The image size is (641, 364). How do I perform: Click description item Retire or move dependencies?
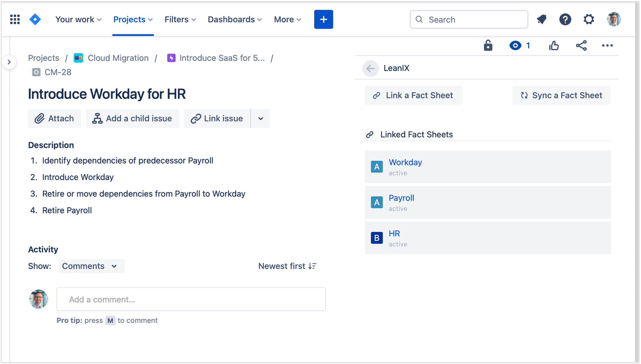144,194
